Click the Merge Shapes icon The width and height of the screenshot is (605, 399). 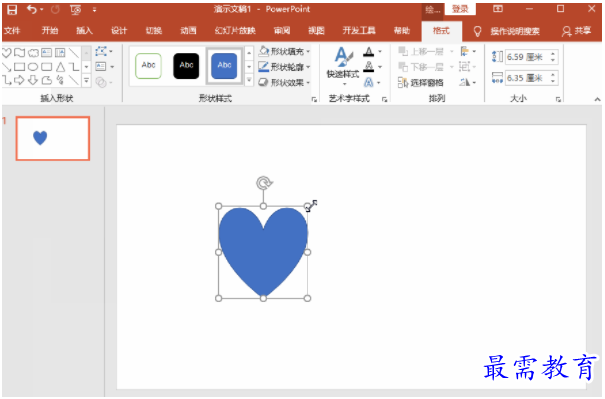[103, 82]
